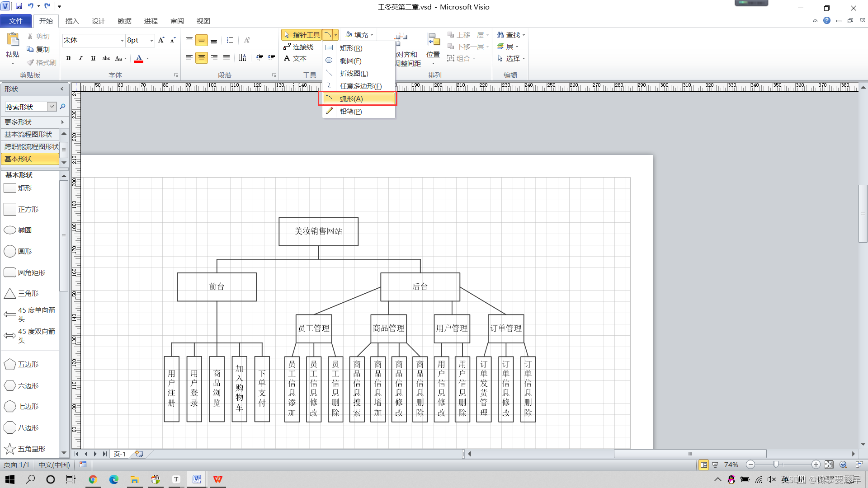
Task: Open the font name dropdown
Action: tap(122, 41)
